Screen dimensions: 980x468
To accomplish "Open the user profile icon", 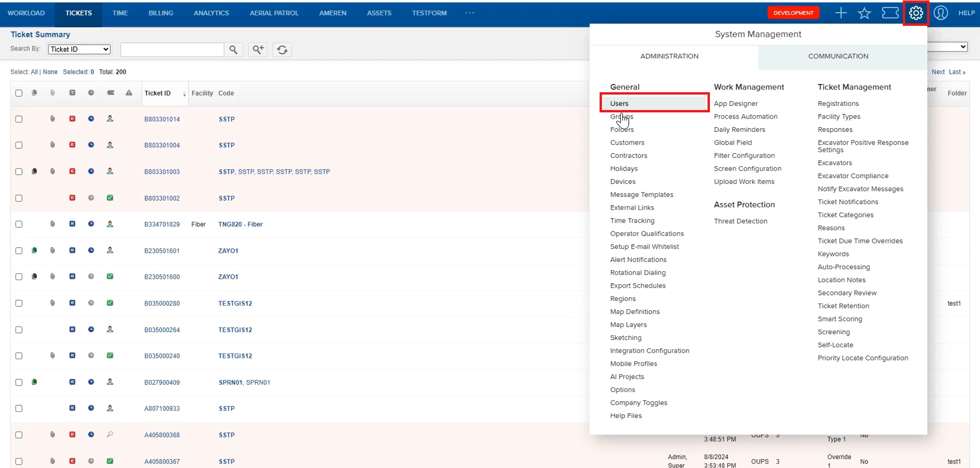I will [940, 13].
